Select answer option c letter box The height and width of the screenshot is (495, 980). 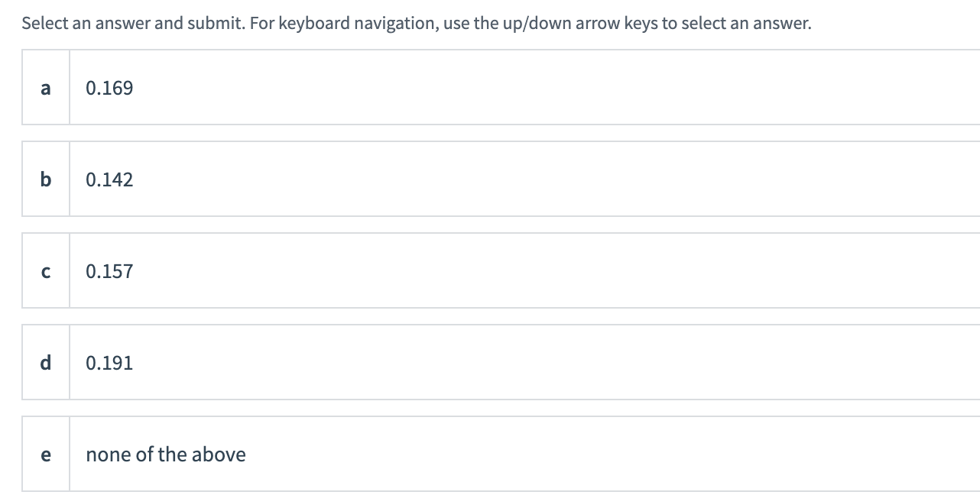pyautogui.click(x=46, y=271)
